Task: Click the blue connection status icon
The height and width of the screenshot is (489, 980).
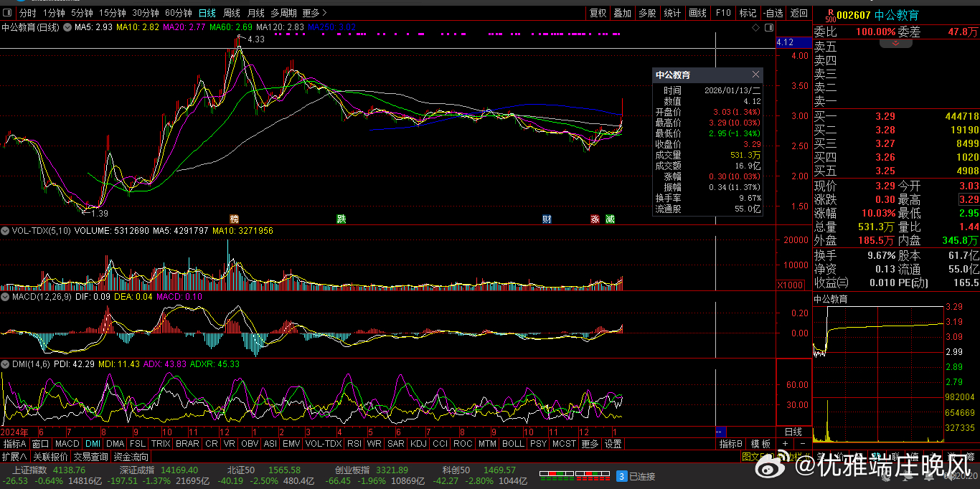Action: coord(622,475)
